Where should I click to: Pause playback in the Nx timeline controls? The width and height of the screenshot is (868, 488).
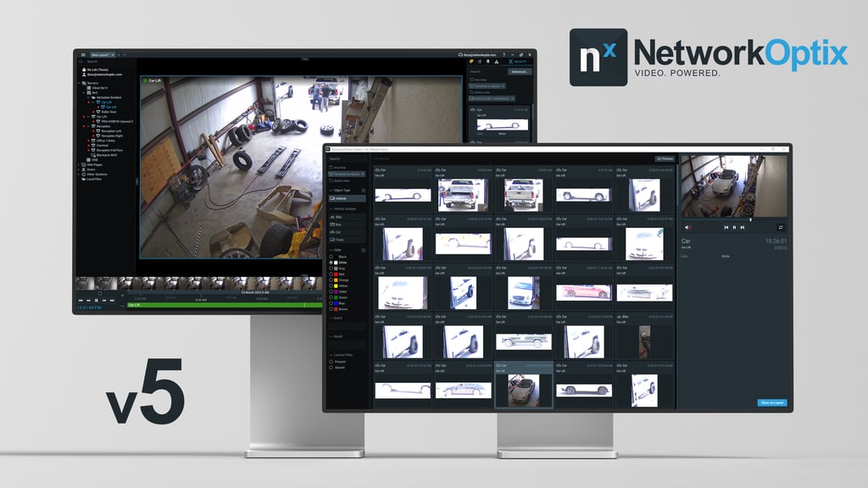(x=97, y=301)
